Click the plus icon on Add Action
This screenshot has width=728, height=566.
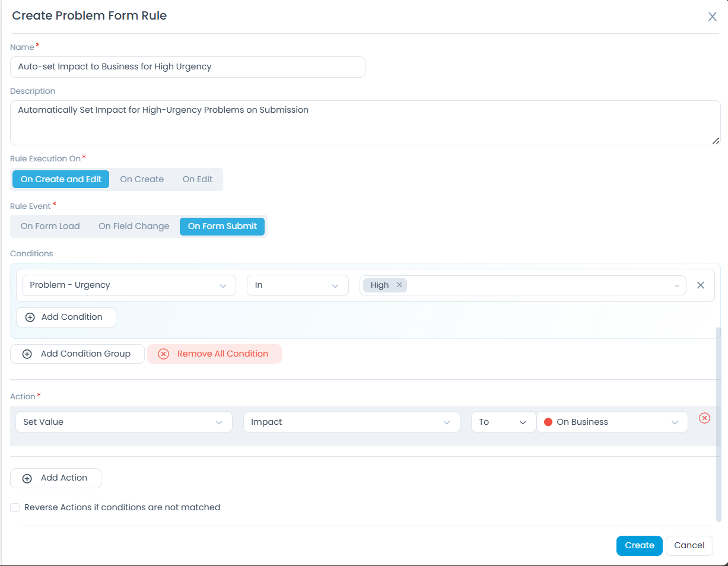coord(27,478)
